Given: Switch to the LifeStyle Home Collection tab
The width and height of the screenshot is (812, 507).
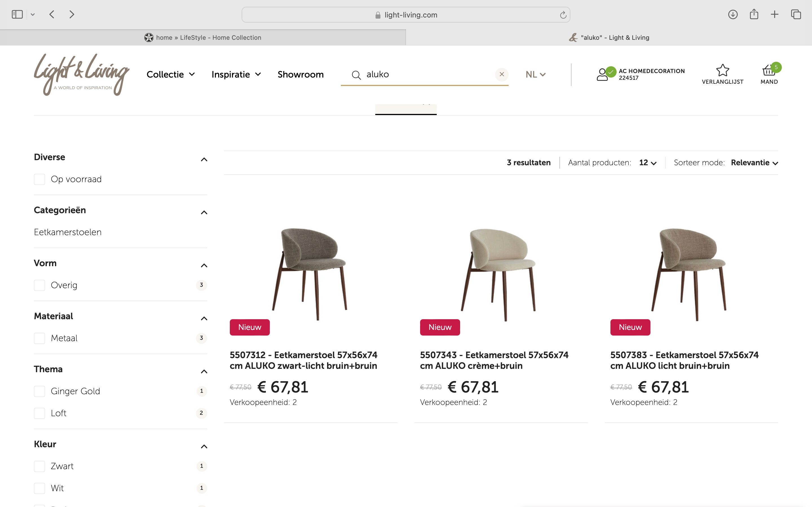Looking at the screenshot, I should pos(203,38).
